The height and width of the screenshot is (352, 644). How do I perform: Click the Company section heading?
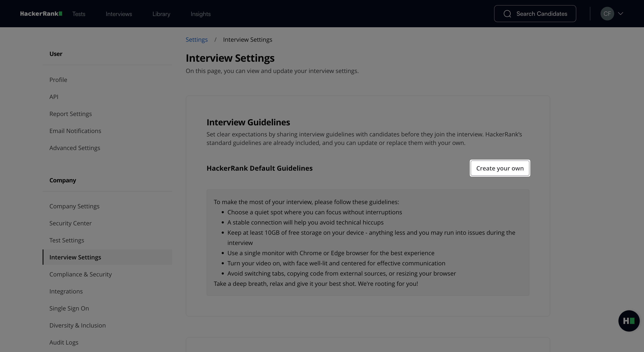click(x=62, y=180)
